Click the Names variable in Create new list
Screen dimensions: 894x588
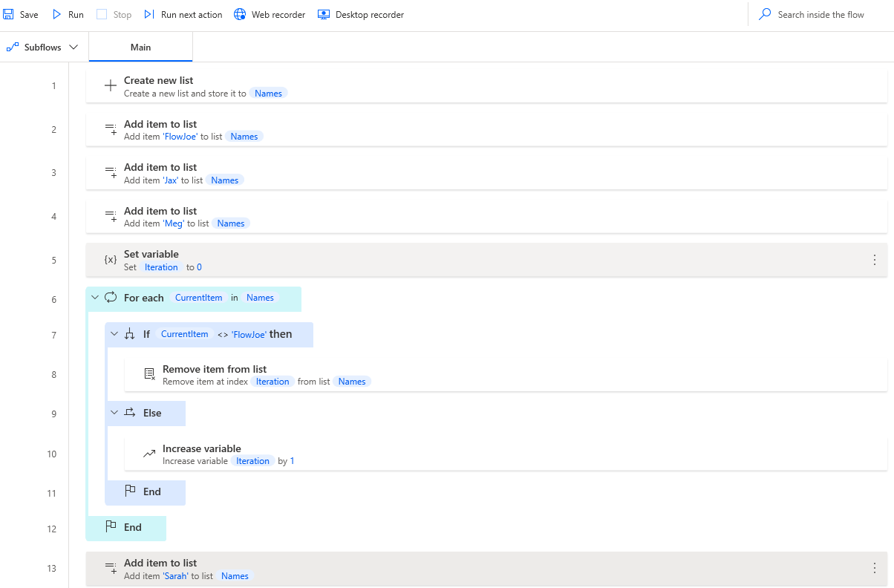click(268, 94)
